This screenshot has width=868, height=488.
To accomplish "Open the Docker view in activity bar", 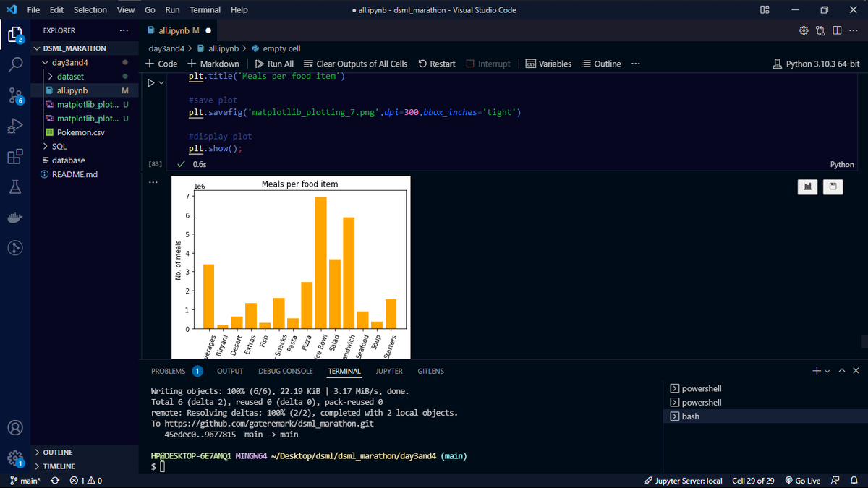I will coord(15,218).
